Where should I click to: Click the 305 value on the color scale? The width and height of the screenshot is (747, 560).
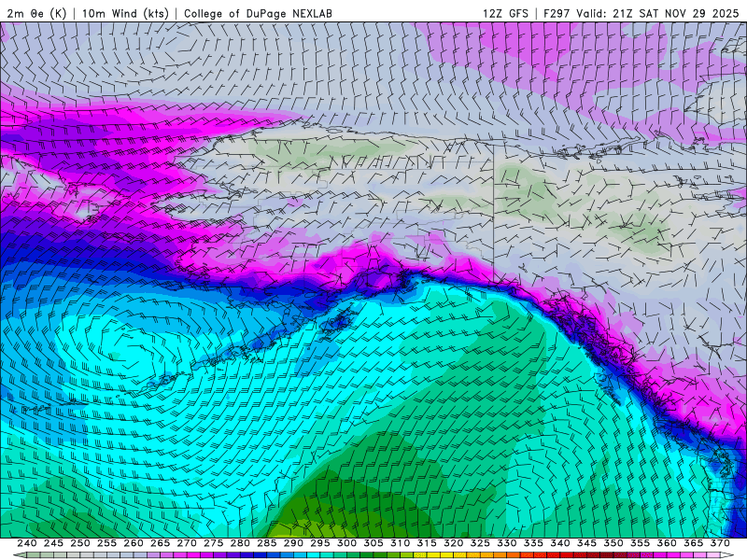(x=373, y=543)
